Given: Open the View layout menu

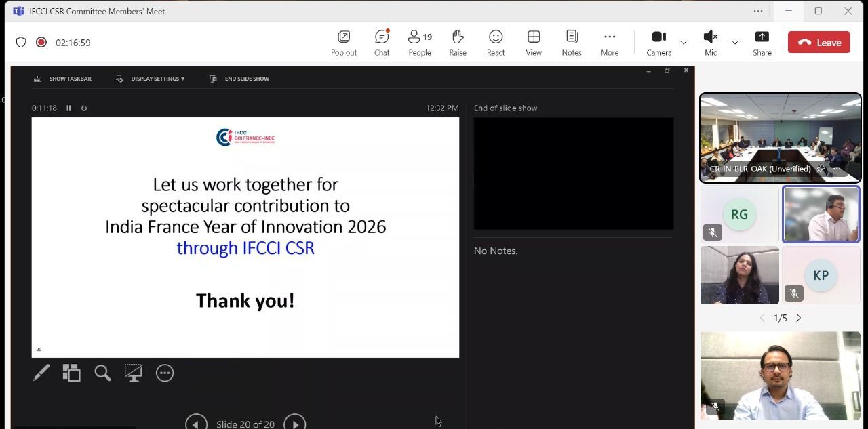Looking at the screenshot, I should [x=534, y=42].
